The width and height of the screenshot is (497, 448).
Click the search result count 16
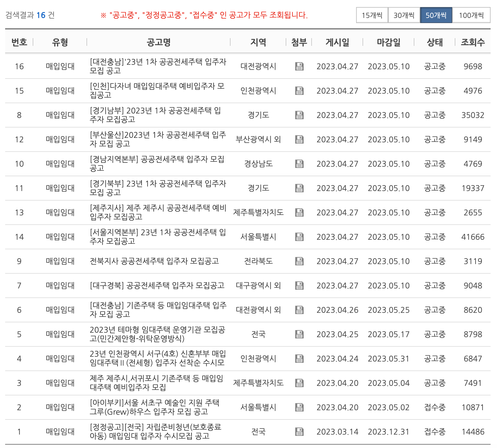(x=41, y=15)
